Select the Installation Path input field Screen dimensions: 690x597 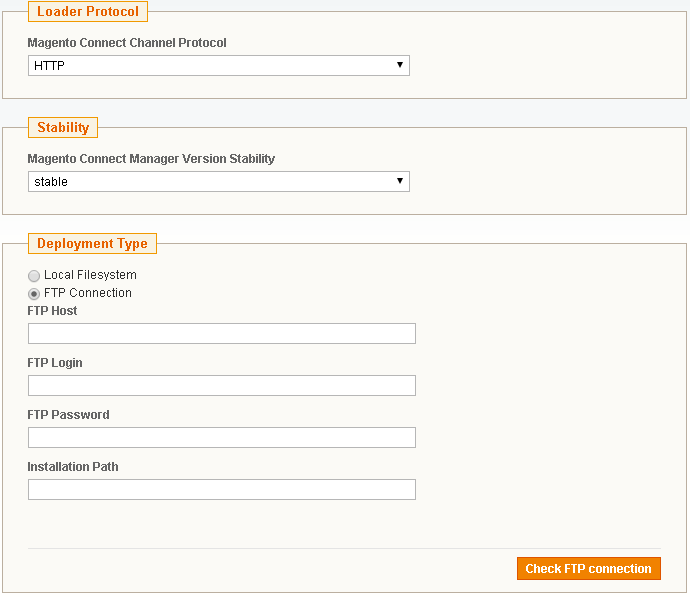coord(221,490)
